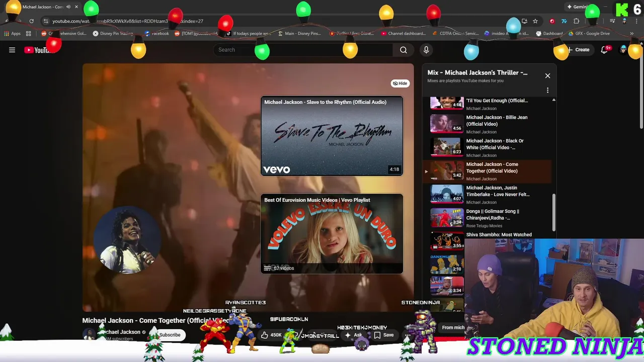
Task: Play 'Til You Get Enough from the mix
Action: coord(497,101)
